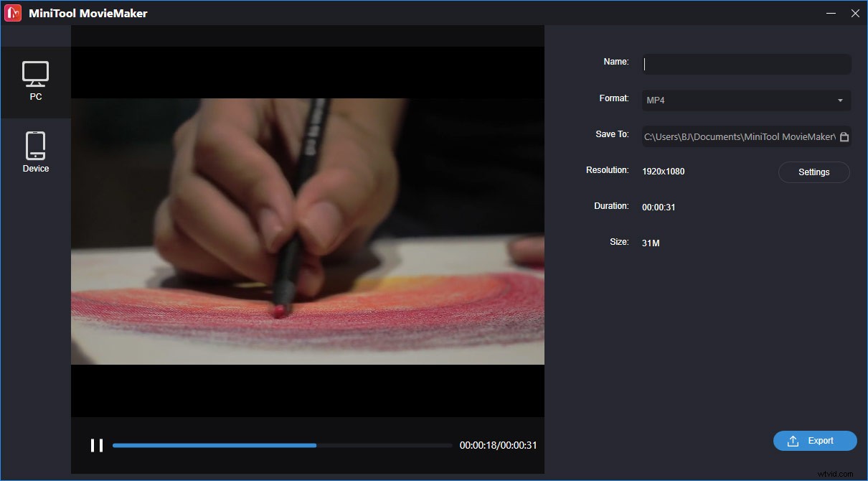The height and width of the screenshot is (481, 868).
Task: Switch to the PC output tab
Action: pos(36,81)
